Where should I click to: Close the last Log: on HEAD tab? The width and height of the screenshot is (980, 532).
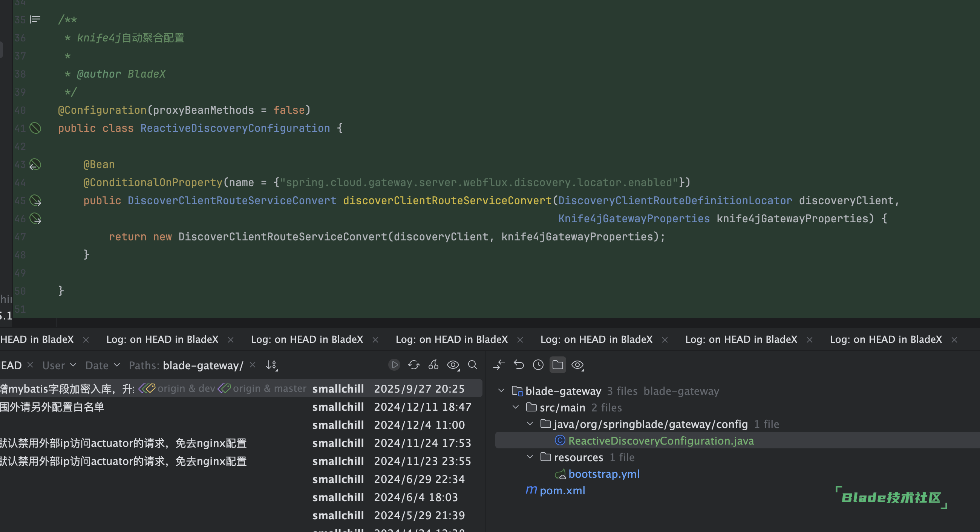tap(954, 340)
